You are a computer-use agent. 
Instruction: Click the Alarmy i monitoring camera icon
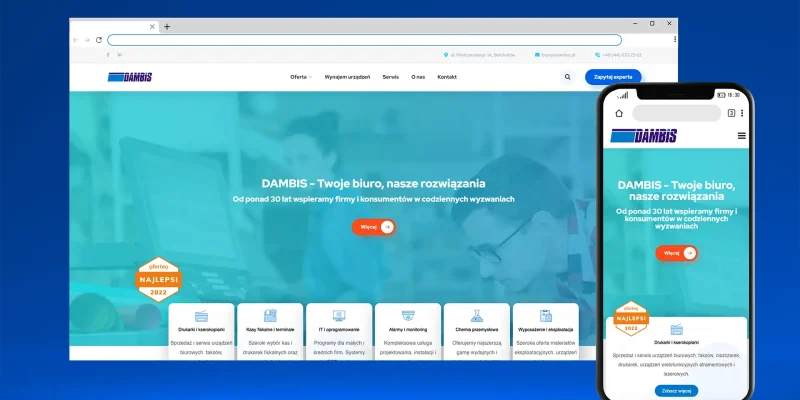pos(408,316)
